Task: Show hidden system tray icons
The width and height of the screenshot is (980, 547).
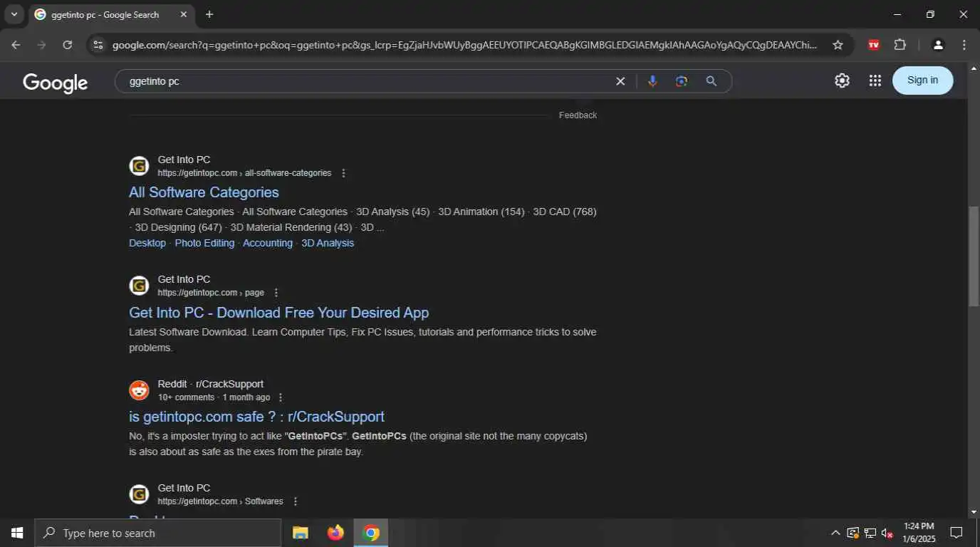Action: point(835,533)
